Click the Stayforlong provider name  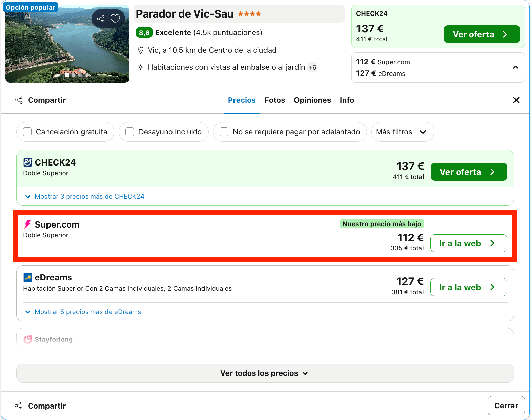(x=54, y=339)
